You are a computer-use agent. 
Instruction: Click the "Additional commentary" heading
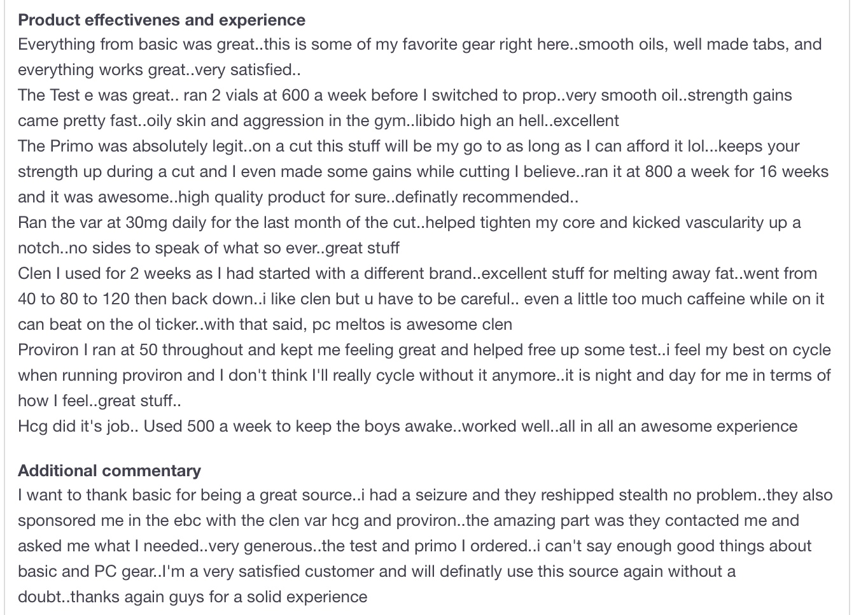tap(109, 470)
